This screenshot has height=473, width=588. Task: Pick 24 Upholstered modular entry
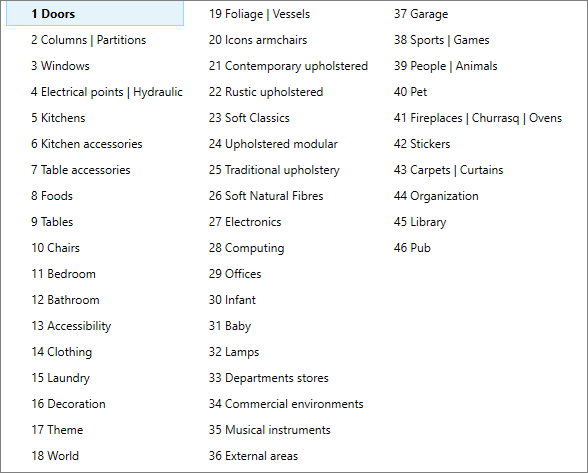pos(273,144)
